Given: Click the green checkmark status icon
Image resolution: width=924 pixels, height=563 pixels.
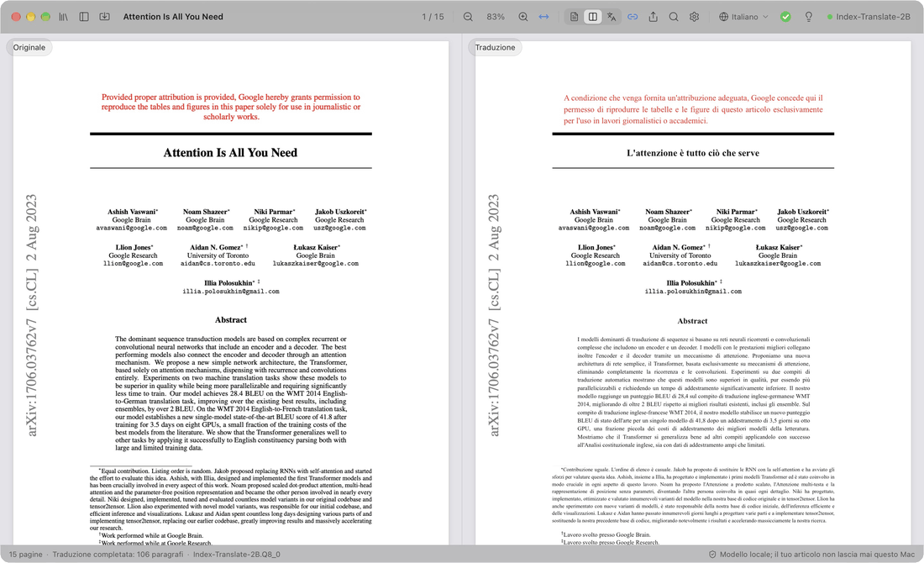Looking at the screenshot, I should tap(785, 17).
